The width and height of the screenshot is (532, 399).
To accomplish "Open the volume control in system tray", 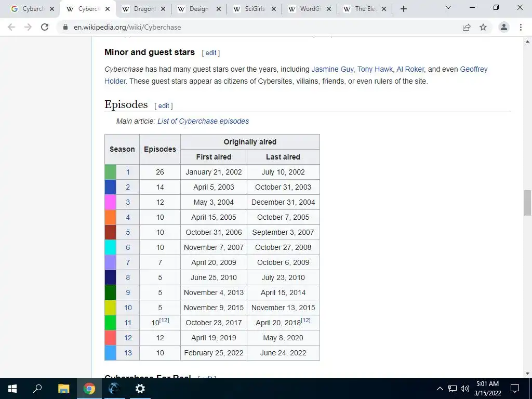I will (x=465, y=389).
